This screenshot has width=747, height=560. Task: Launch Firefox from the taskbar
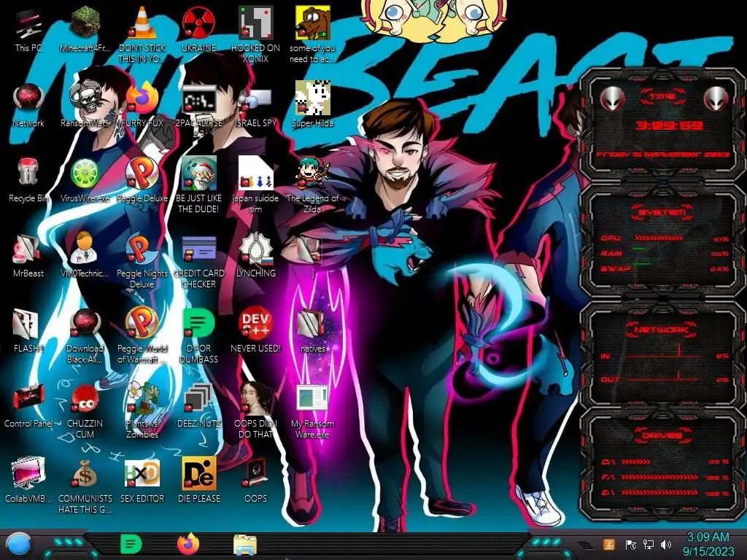point(188,544)
